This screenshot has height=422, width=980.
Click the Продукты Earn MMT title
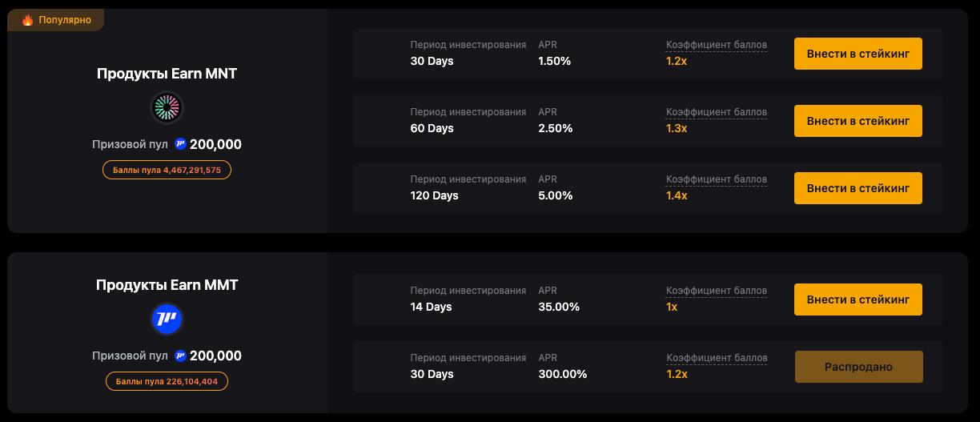coord(167,285)
